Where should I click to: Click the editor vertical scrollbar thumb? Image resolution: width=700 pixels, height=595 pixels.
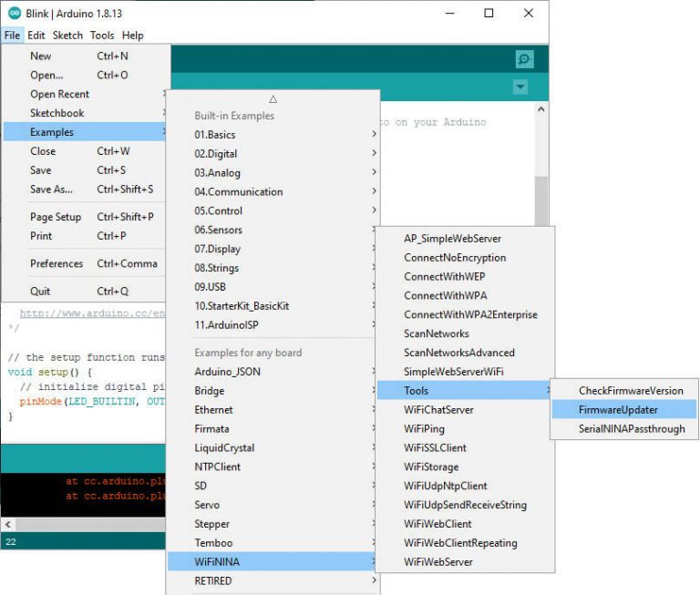(541, 200)
